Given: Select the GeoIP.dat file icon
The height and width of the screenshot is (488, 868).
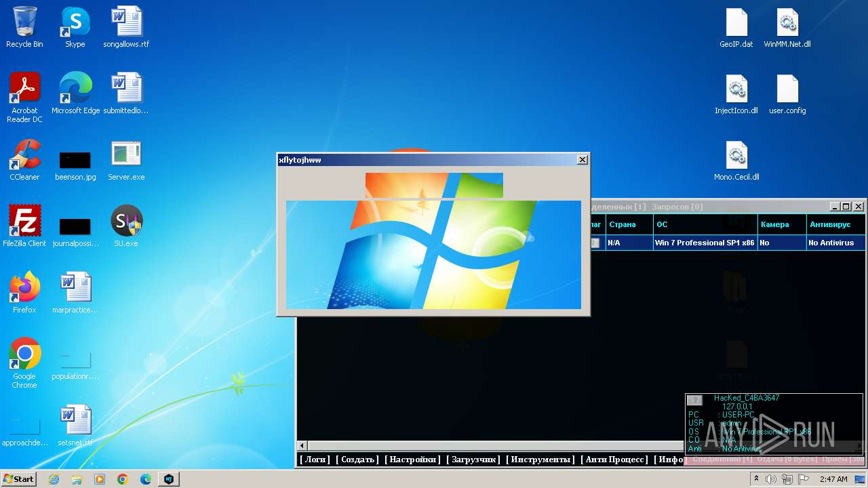Looking at the screenshot, I should pos(736,27).
